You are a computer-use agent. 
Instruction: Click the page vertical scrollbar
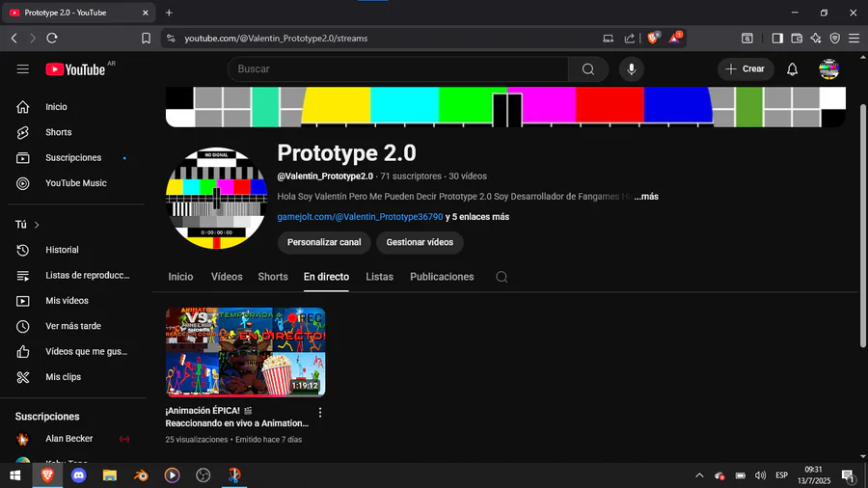[863, 226]
